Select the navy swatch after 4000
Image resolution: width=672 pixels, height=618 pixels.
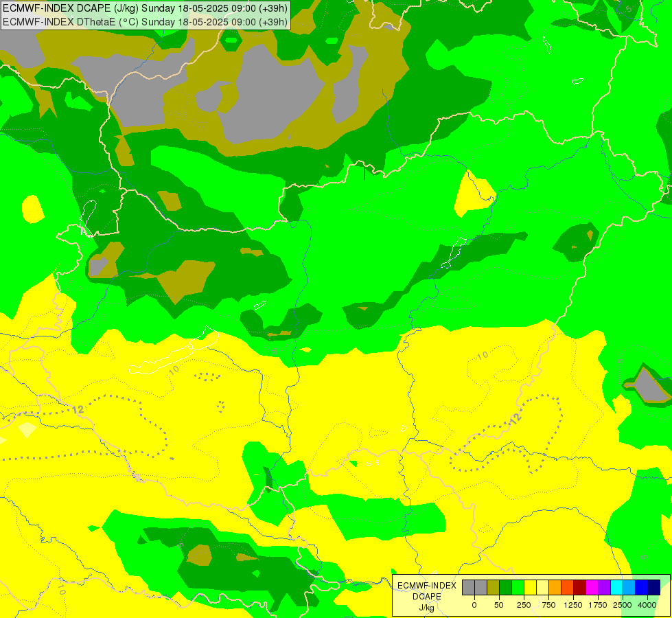pyautogui.click(x=654, y=588)
